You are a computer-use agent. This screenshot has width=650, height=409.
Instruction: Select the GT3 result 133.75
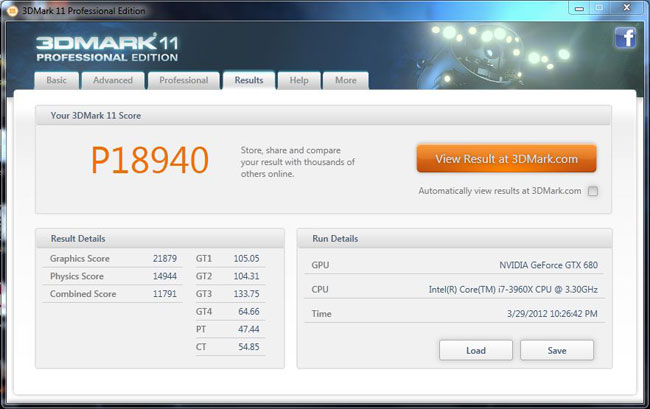coord(246,294)
